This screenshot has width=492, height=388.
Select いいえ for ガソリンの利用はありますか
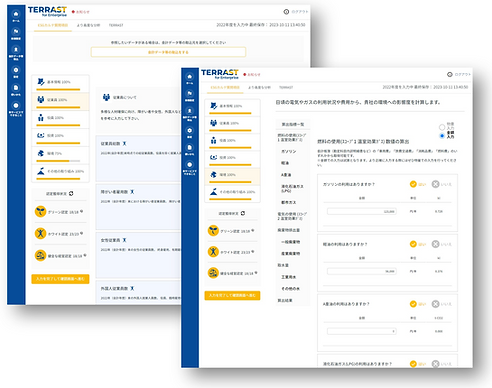click(x=442, y=184)
